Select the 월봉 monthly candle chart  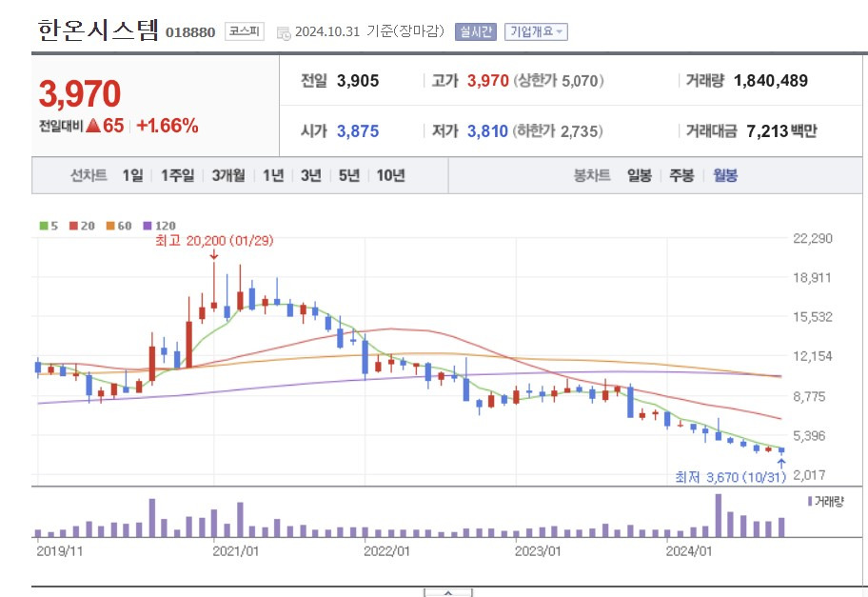725,175
